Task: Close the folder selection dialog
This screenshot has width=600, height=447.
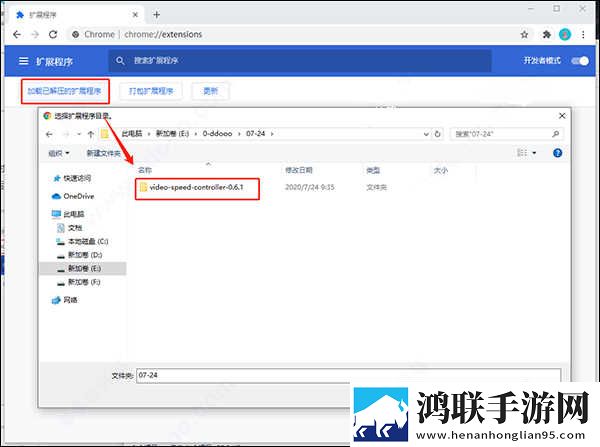Action: pos(562,116)
